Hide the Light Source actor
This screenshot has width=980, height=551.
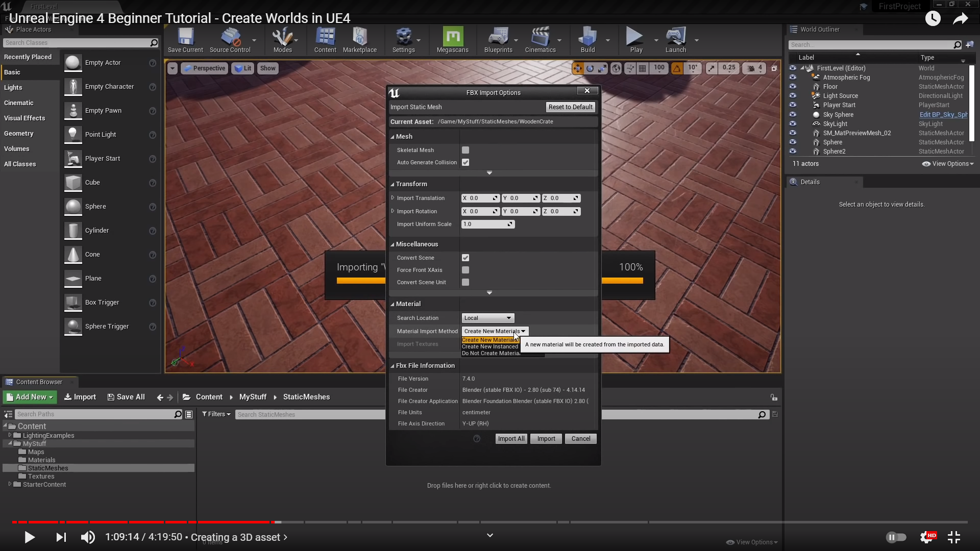click(793, 96)
